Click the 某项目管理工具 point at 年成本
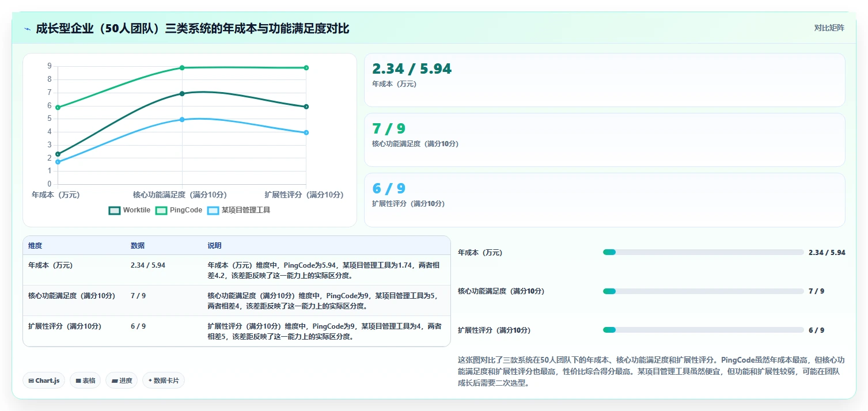The width and height of the screenshot is (868, 411). [x=58, y=162]
